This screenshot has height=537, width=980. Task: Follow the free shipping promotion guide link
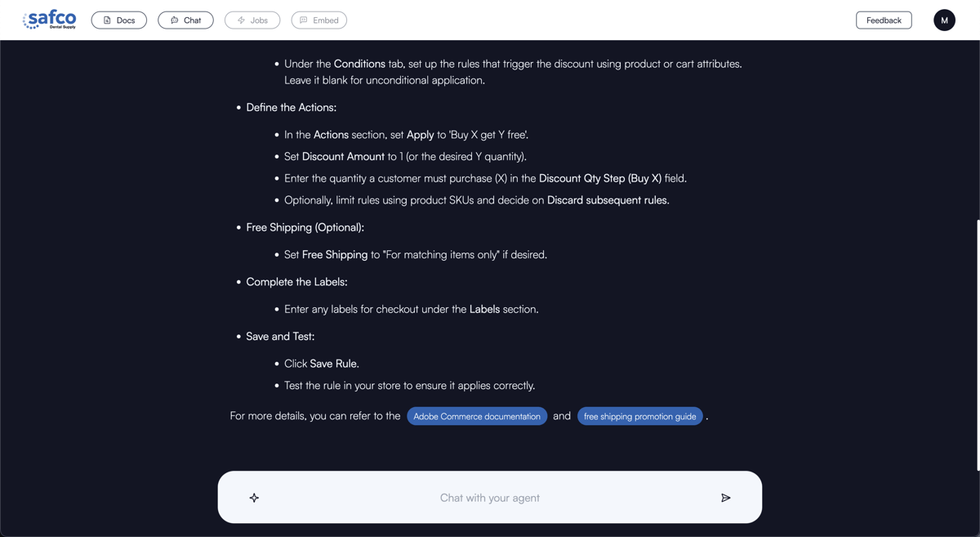coord(639,416)
